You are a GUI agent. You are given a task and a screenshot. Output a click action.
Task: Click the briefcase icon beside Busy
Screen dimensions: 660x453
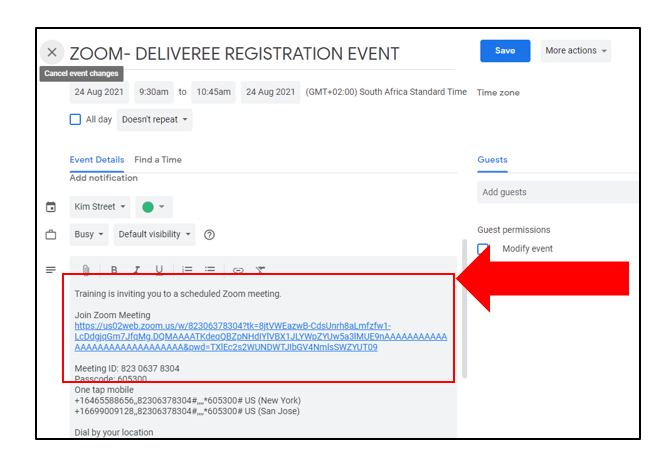[51, 234]
